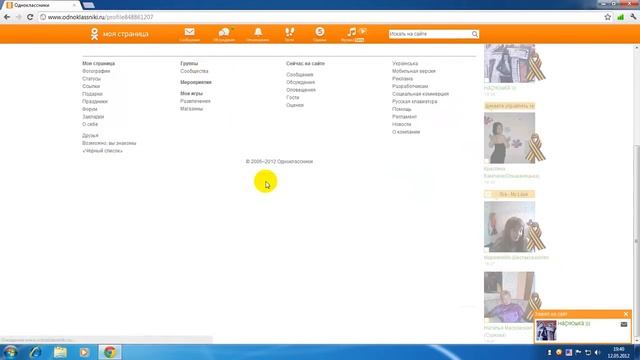Open a new browser tab

click(x=88, y=5)
